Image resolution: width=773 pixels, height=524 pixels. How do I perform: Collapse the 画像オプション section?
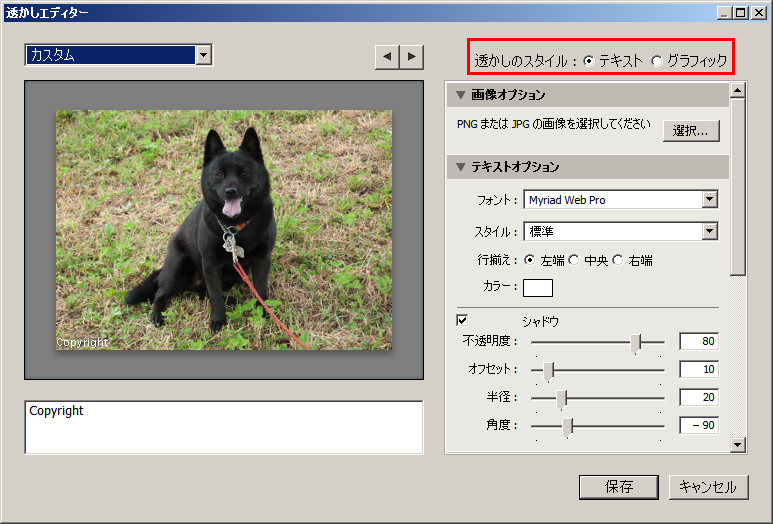tap(461, 95)
